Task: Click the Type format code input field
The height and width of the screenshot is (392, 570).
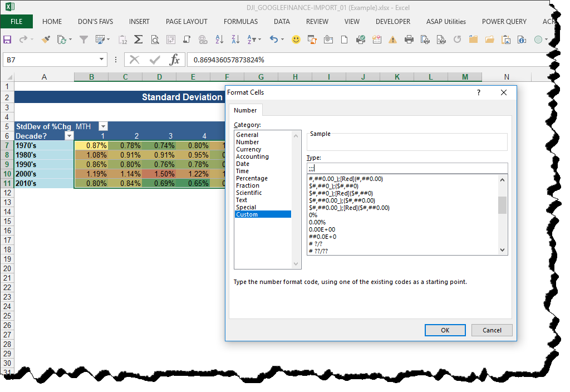Action: pos(407,168)
